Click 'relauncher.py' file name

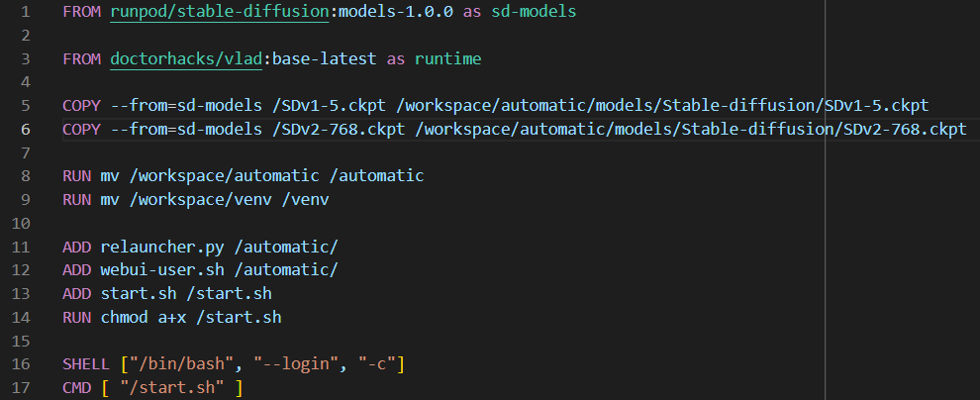[x=162, y=247]
